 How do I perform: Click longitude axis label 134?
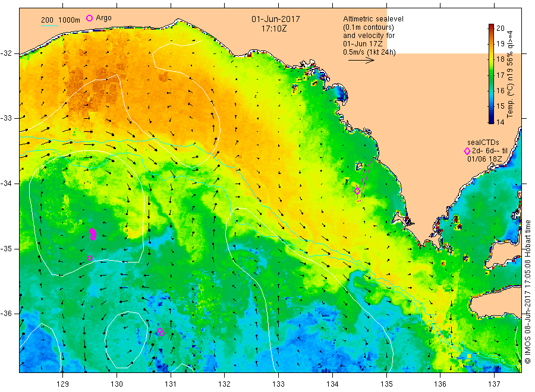(332, 384)
